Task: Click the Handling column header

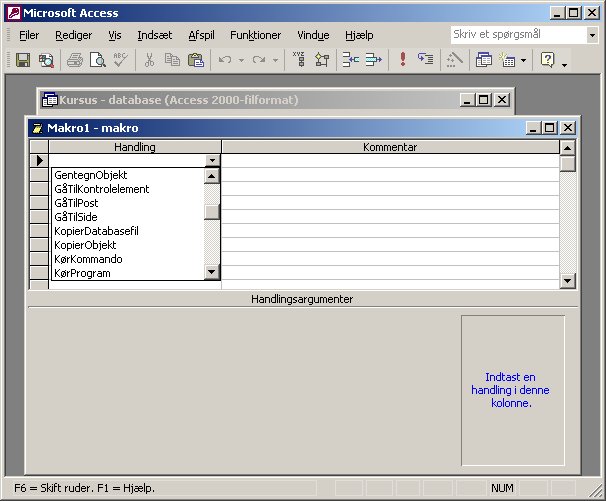Action: (134, 147)
